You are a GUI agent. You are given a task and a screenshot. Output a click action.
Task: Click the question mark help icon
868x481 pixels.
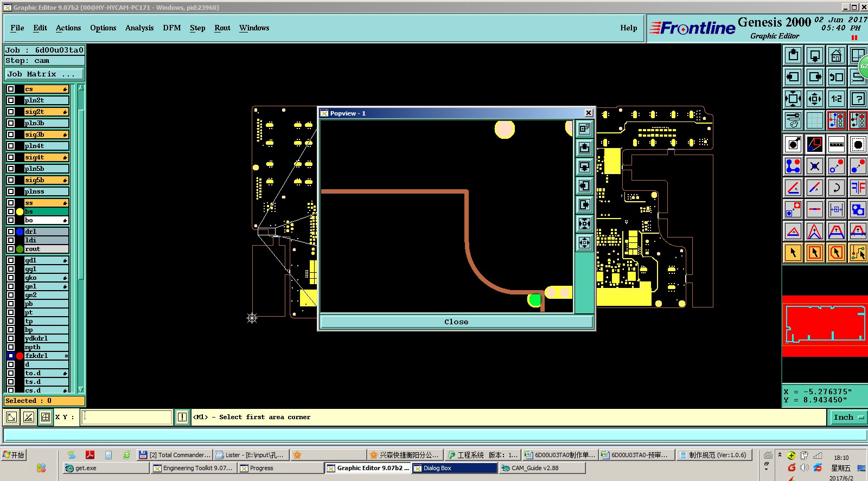pos(858,99)
